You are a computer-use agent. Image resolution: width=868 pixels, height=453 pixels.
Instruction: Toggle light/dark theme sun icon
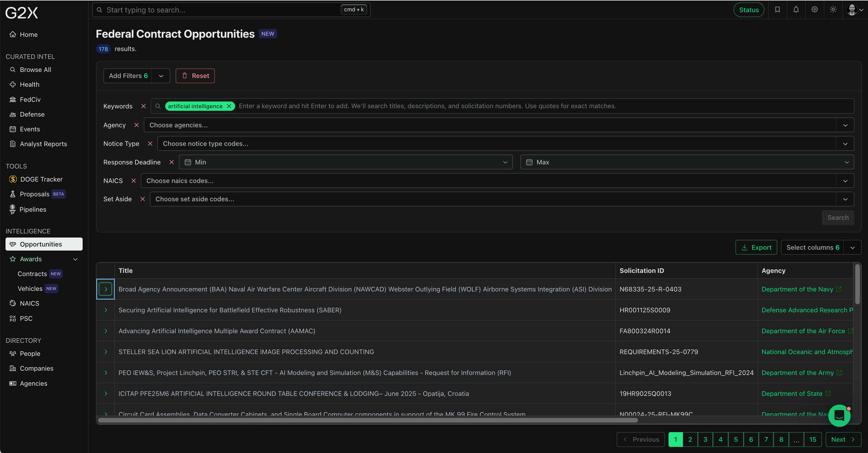tap(833, 10)
